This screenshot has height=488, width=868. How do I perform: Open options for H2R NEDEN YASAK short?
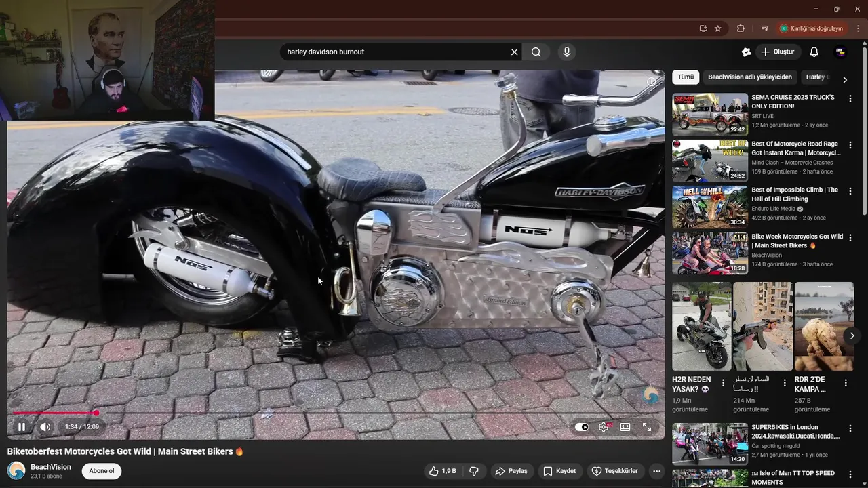pos(723,383)
